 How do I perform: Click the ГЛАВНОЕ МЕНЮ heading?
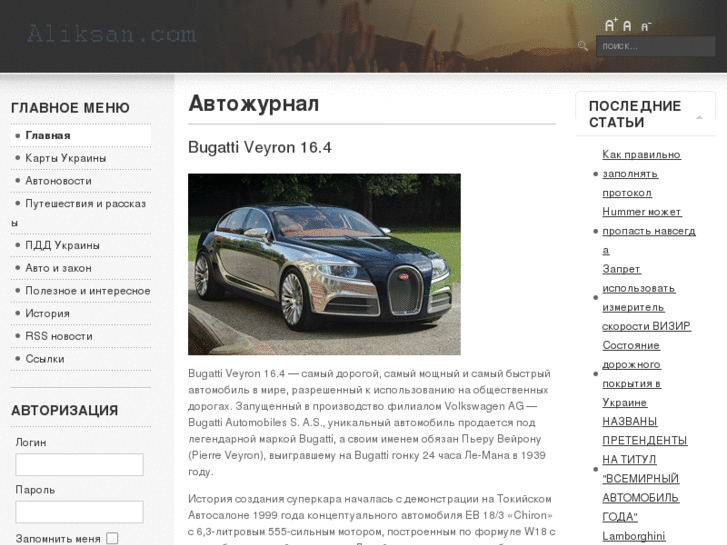70,108
